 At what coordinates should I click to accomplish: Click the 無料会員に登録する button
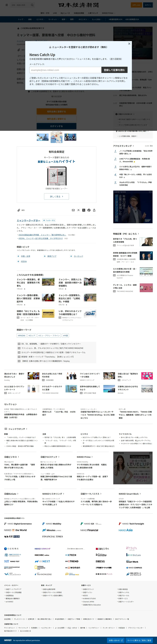(x=57, y=119)
